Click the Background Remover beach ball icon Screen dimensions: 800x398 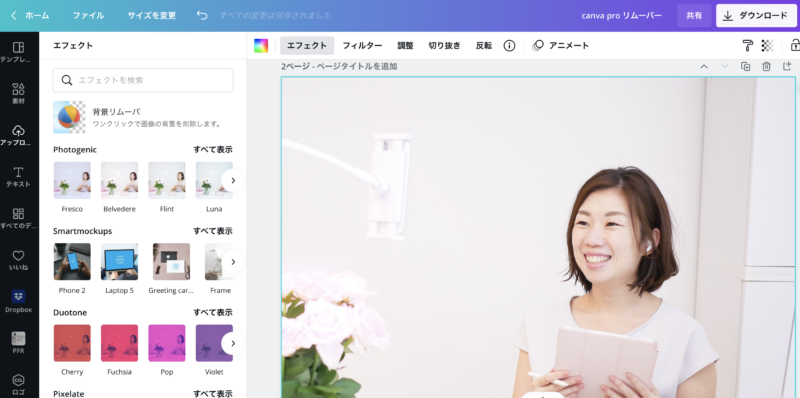pyautogui.click(x=69, y=117)
